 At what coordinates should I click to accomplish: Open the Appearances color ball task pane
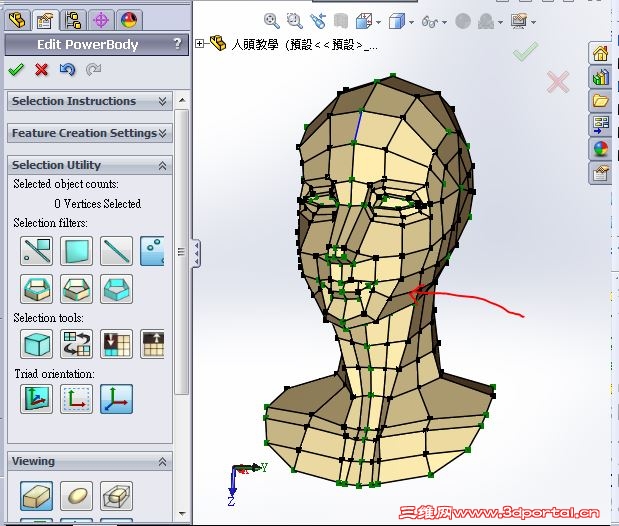tap(600, 149)
